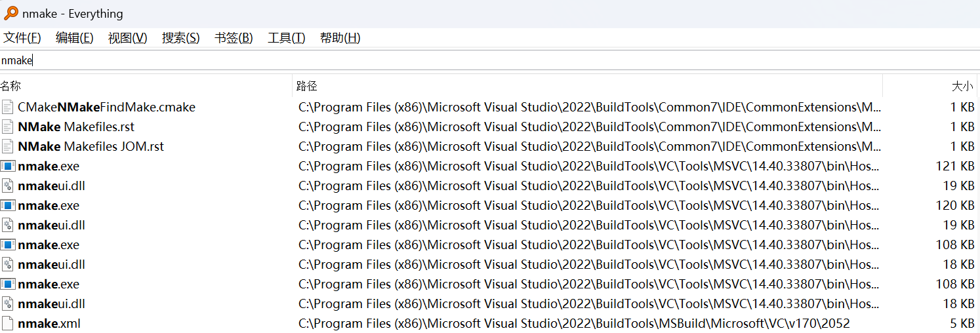Click the NMake Makefiles JOM.rst file icon
Image resolution: width=980 pixels, height=333 pixels.
(x=8, y=146)
